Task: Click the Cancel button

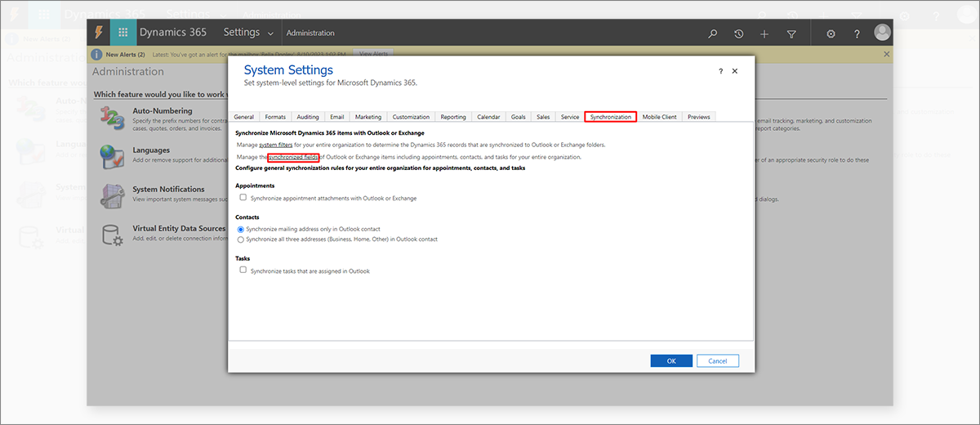Action: [x=718, y=360]
